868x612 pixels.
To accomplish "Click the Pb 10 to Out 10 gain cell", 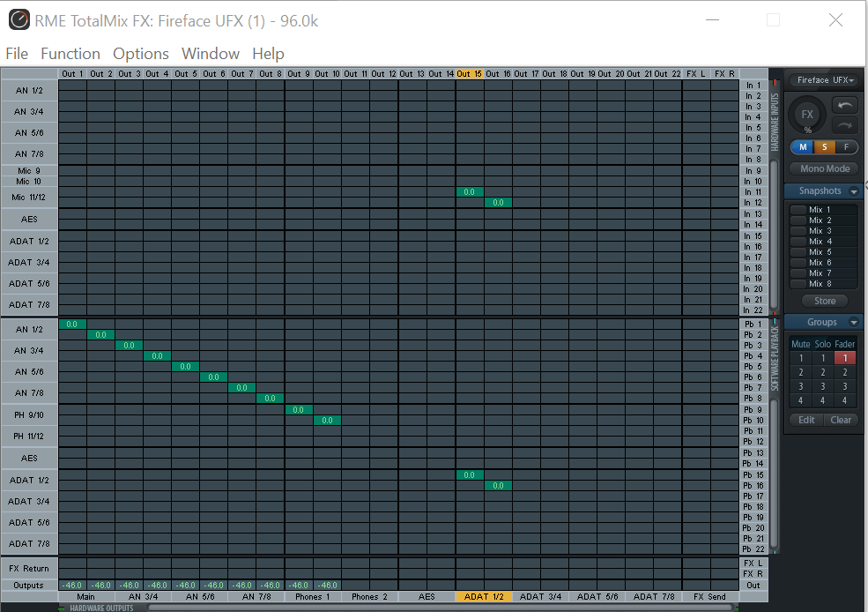I will [x=327, y=421].
